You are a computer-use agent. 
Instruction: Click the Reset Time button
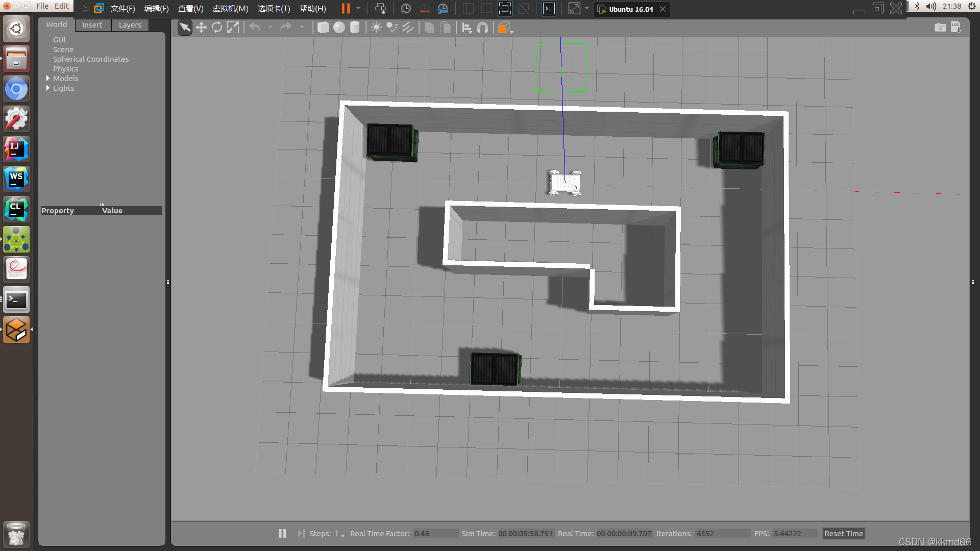[843, 533]
